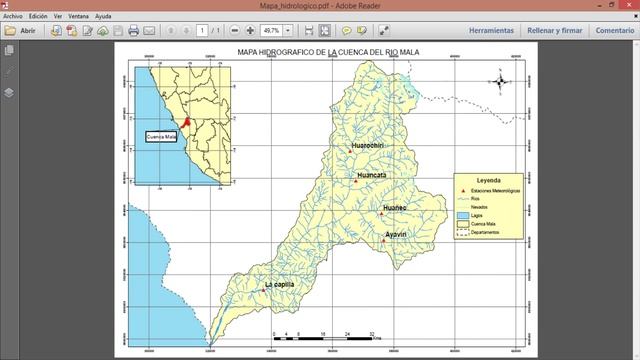
Task: Click the highlight text icon
Action: (362, 31)
